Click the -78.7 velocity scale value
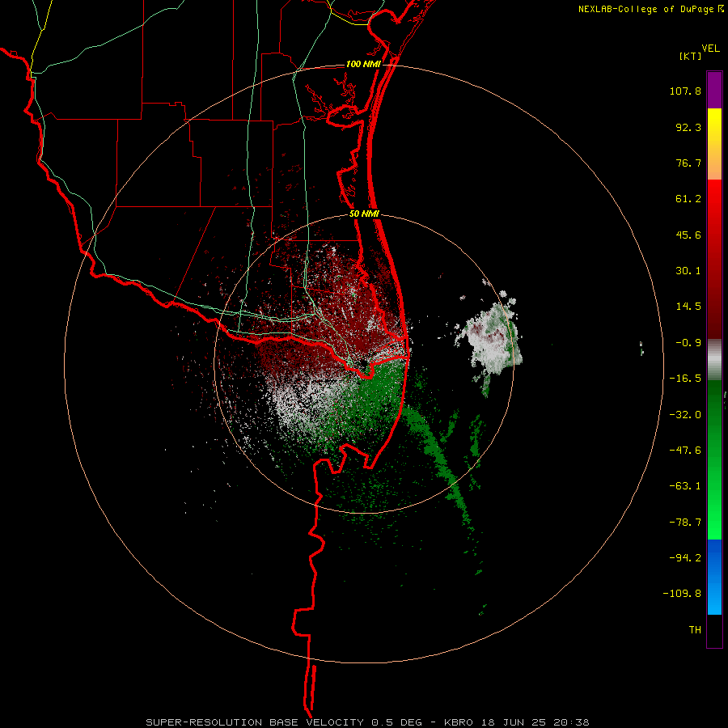Screen dimensions: 728x728 (x=685, y=523)
